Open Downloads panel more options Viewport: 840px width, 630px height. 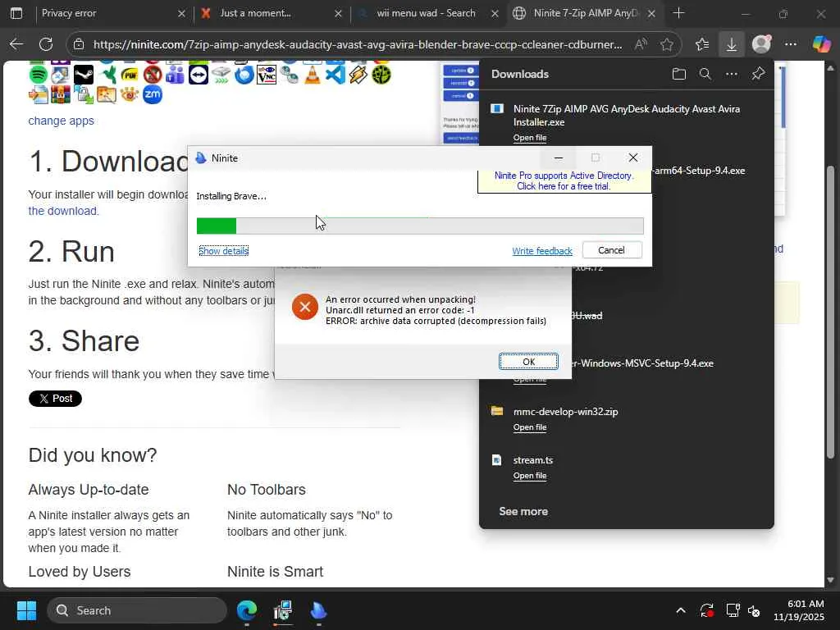tap(732, 74)
